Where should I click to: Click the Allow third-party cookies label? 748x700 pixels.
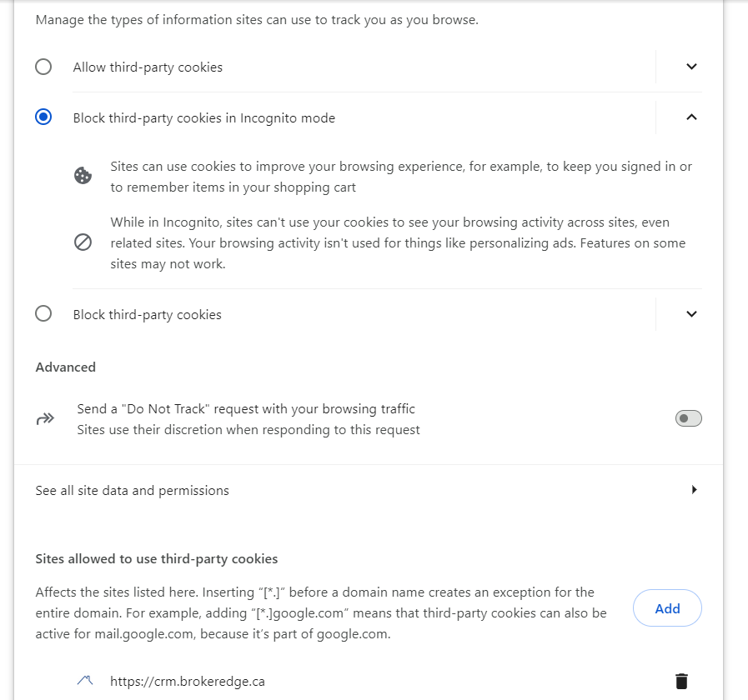click(148, 67)
